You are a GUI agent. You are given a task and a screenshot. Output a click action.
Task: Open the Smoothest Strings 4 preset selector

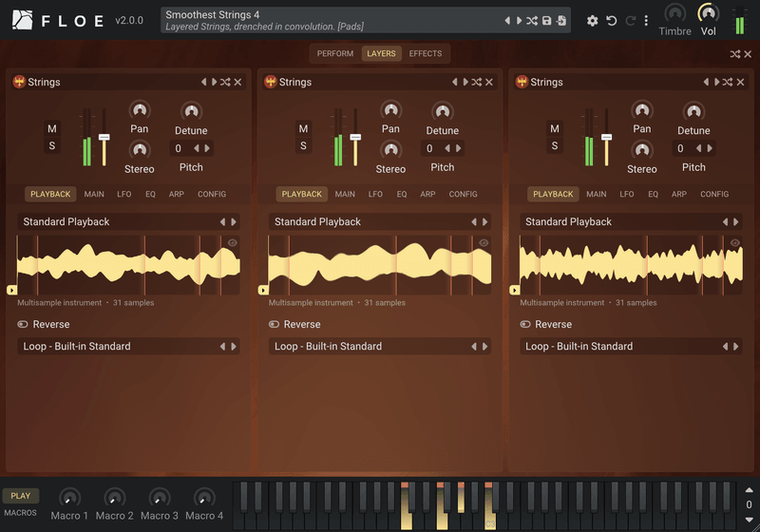click(x=332, y=20)
